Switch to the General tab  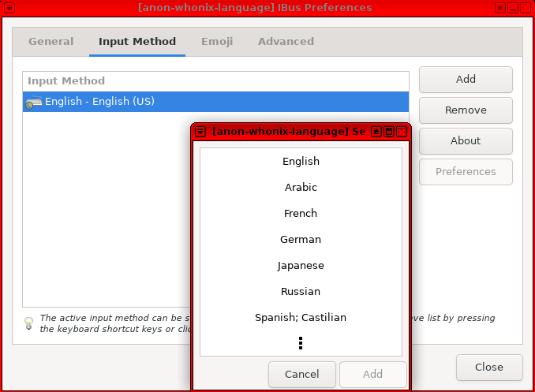[51, 42]
